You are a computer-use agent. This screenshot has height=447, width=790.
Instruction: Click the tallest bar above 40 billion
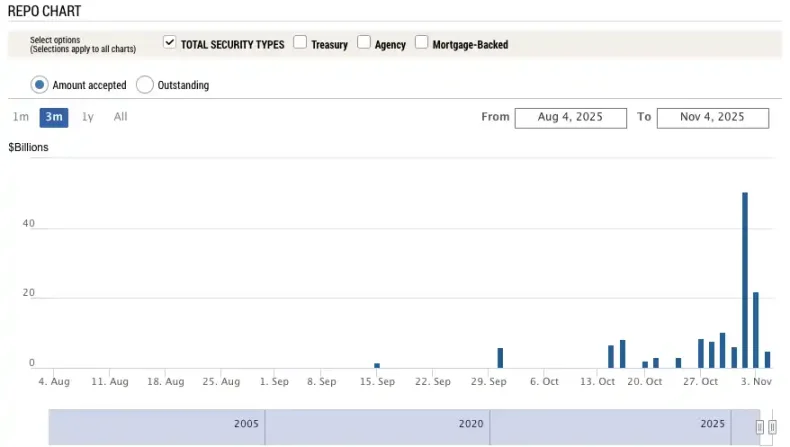pyautogui.click(x=745, y=280)
